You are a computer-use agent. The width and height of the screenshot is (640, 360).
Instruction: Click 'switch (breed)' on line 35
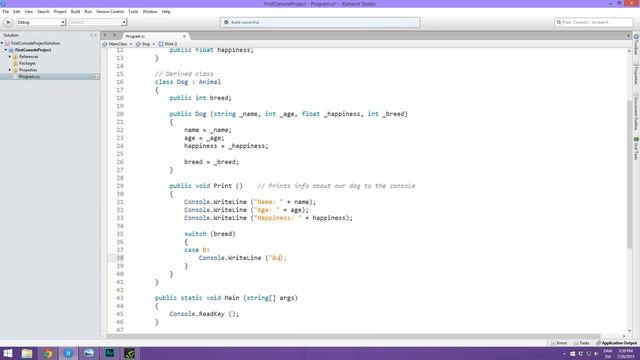(x=210, y=234)
